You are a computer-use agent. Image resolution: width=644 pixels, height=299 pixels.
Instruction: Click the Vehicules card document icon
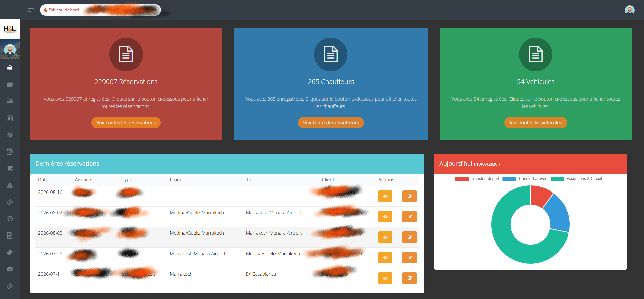click(536, 54)
